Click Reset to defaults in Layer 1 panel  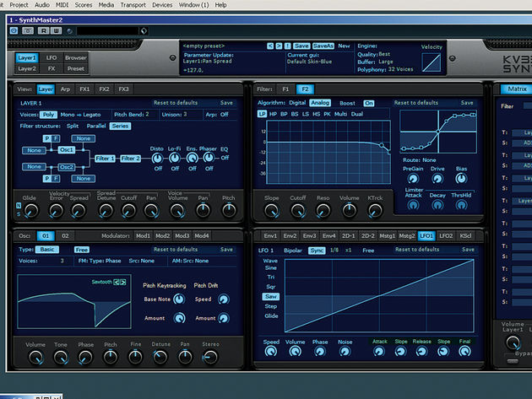click(176, 103)
